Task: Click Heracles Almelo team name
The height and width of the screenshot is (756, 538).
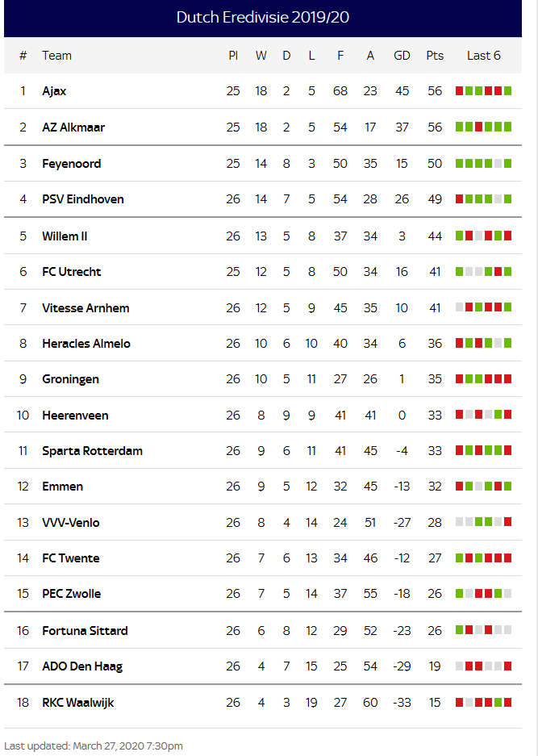Action: click(x=86, y=344)
